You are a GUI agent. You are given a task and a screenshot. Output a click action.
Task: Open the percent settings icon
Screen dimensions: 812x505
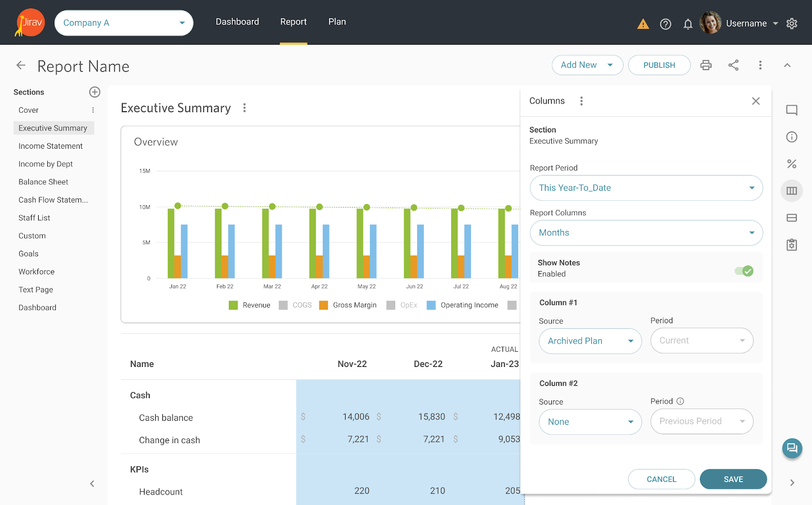tap(791, 164)
